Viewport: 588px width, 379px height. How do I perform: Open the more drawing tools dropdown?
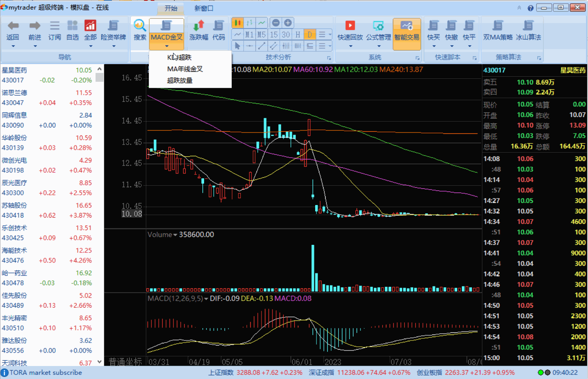(x=325, y=46)
